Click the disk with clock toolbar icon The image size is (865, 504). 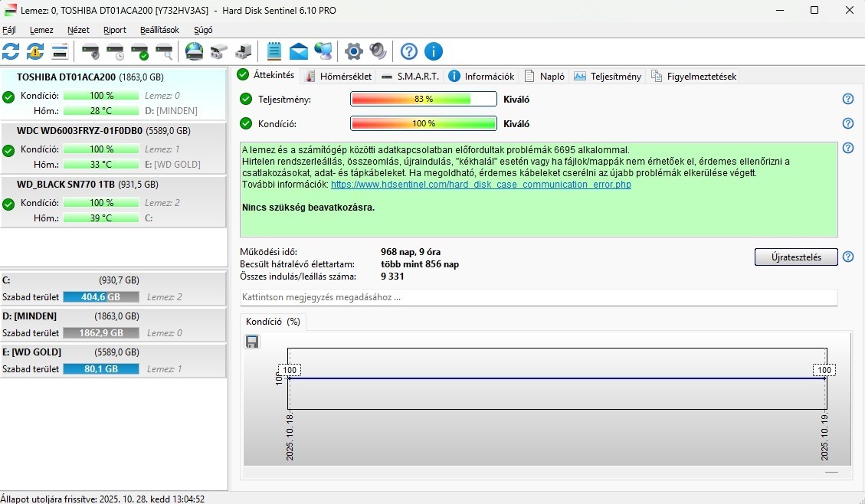[x=115, y=51]
